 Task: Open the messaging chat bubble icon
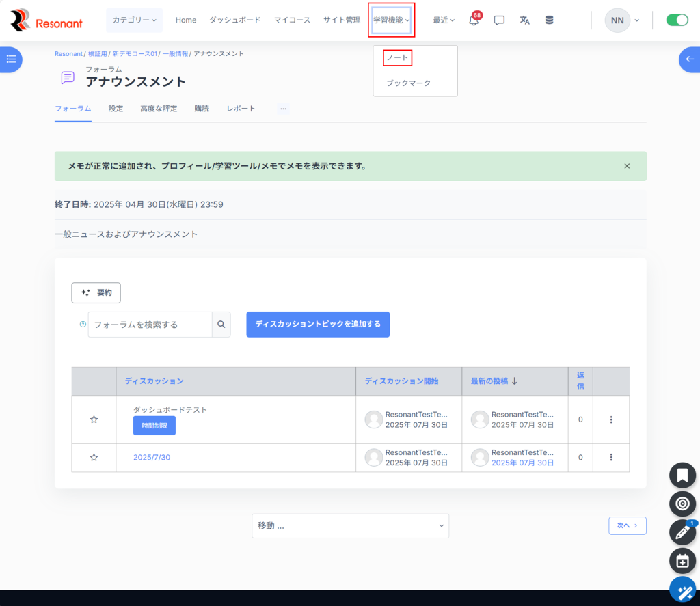[499, 20]
